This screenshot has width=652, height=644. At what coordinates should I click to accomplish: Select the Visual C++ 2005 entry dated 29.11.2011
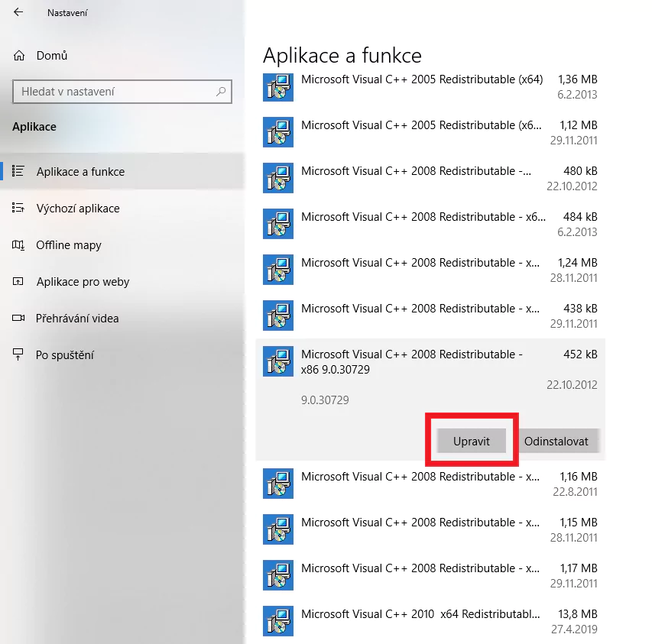[430, 132]
